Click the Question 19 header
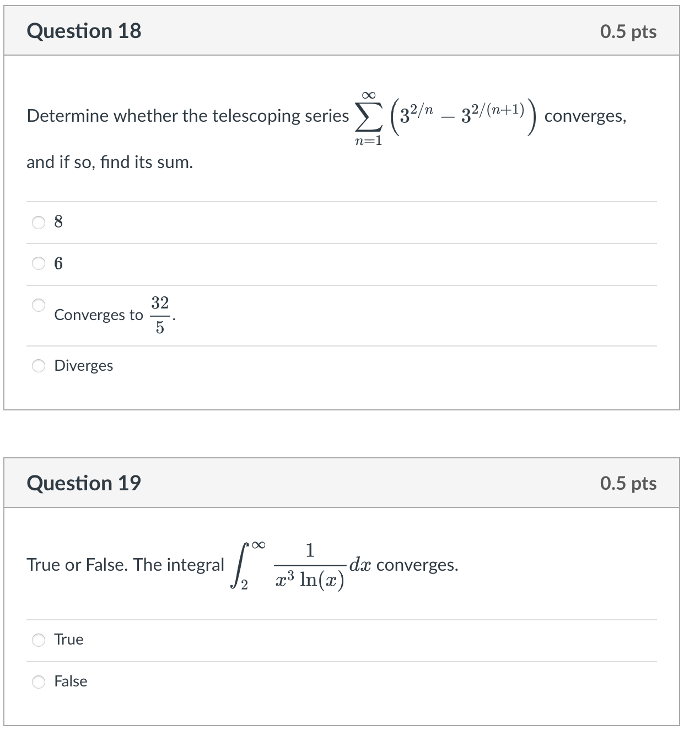 (x=84, y=483)
